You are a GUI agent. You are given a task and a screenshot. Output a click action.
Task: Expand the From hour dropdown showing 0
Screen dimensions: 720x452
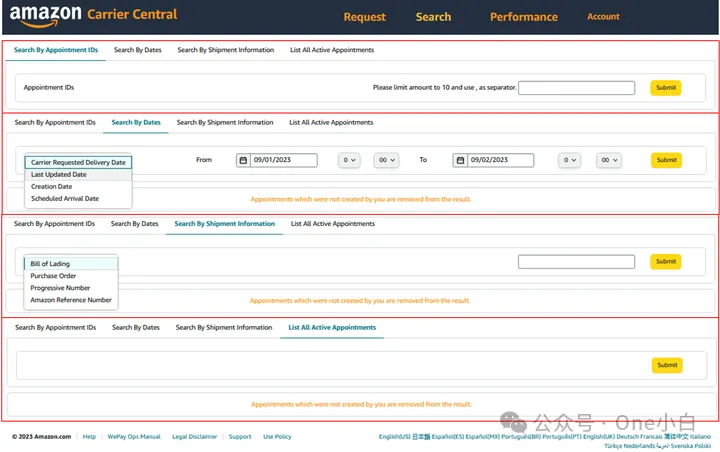pyautogui.click(x=349, y=160)
